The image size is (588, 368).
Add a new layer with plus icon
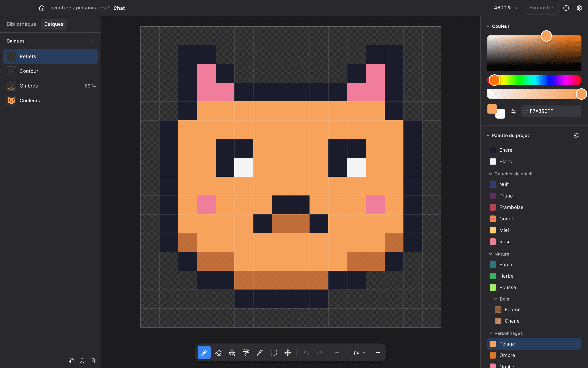click(x=92, y=41)
